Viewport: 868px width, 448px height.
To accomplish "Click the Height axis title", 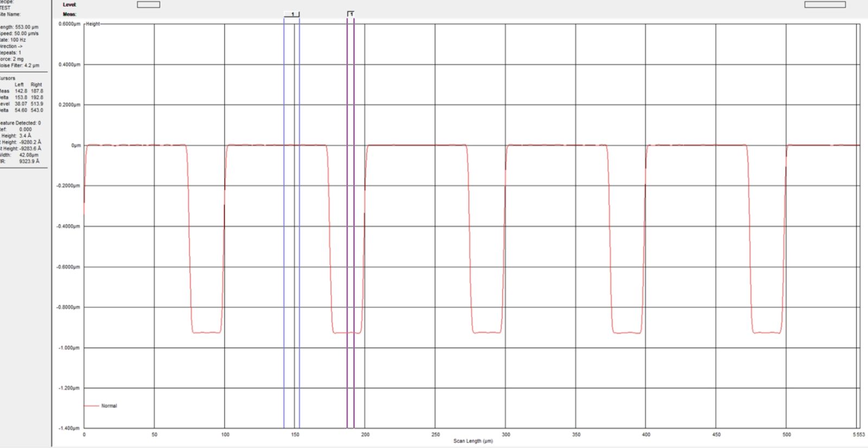I will (x=93, y=24).
